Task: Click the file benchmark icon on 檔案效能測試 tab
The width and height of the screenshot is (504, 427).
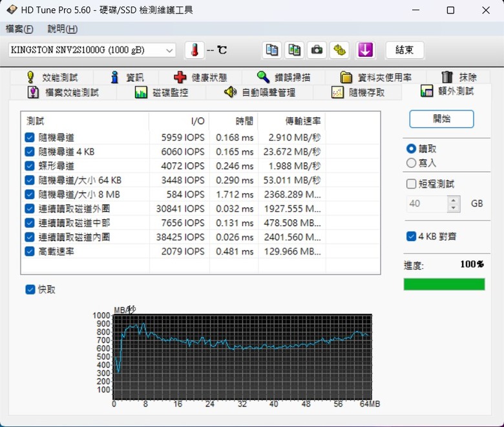Action: coord(33,92)
